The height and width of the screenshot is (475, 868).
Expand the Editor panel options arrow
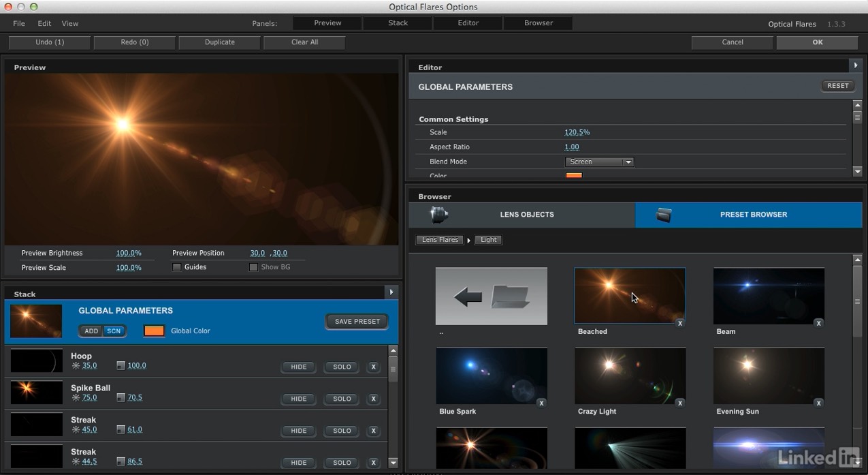856,65
